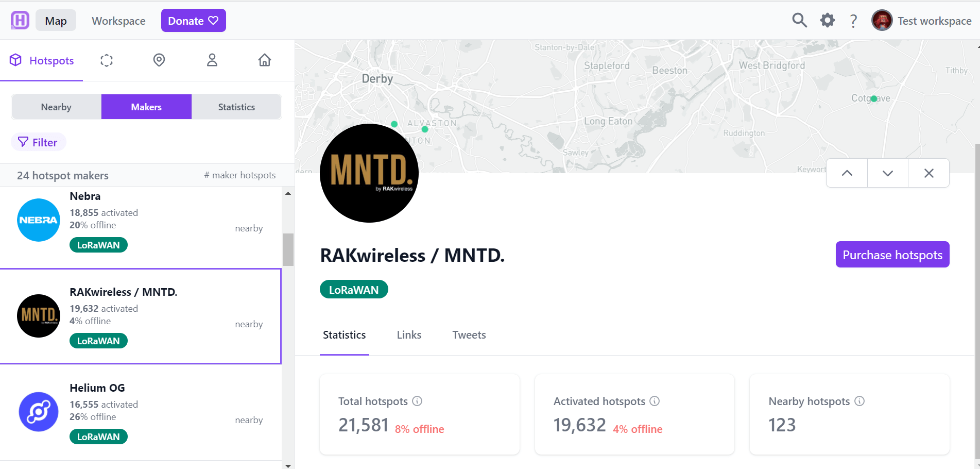Select the Statistics segment toggle

236,107
